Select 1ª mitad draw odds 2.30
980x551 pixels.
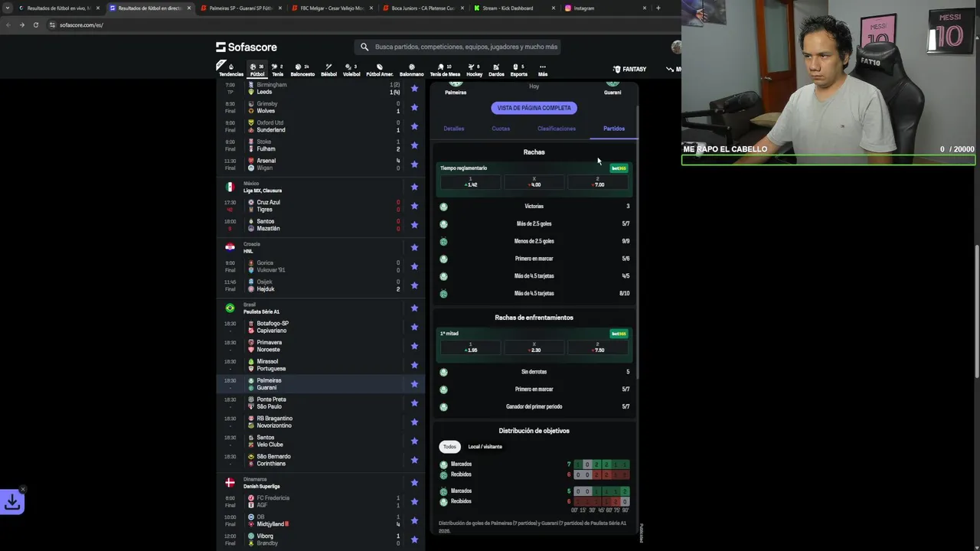(x=534, y=347)
